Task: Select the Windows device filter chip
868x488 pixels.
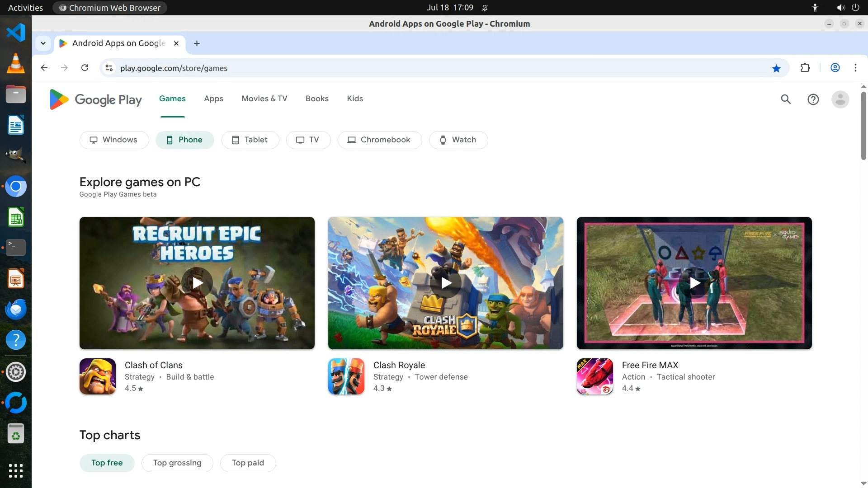Action: (114, 140)
